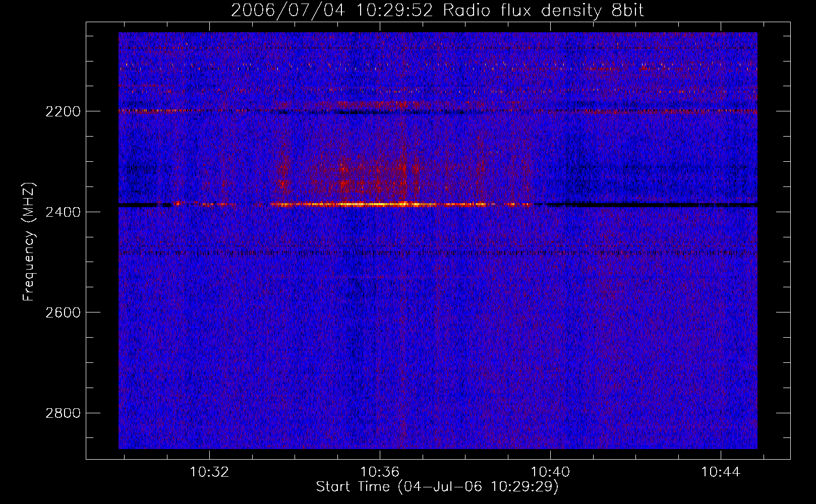The width and height of the screenshot is (816, 504).
Task: Click the 10:40 time tick label
Action: pyautogui.click(x=550, y=472)
